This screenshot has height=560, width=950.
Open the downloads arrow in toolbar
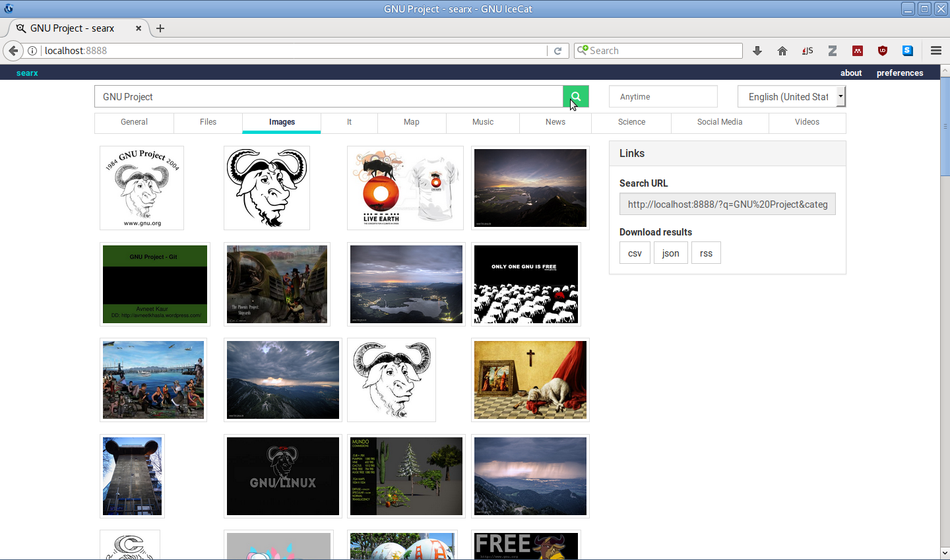click(x=757, y=51)
